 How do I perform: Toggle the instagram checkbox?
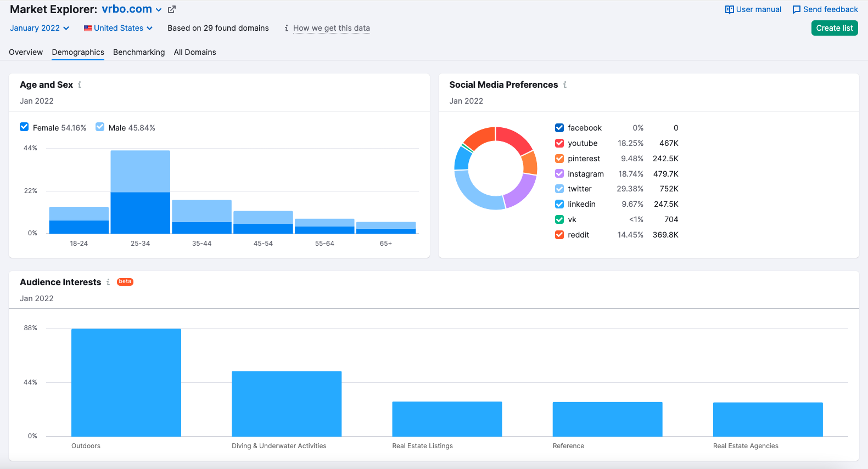pos(559,173)
